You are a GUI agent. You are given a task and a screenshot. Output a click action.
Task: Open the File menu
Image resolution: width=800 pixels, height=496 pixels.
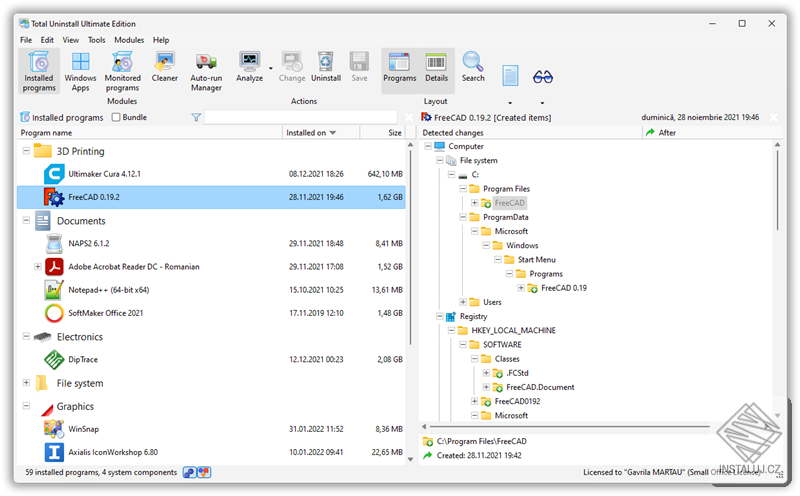pyautogui.click(x=26, y=40)
